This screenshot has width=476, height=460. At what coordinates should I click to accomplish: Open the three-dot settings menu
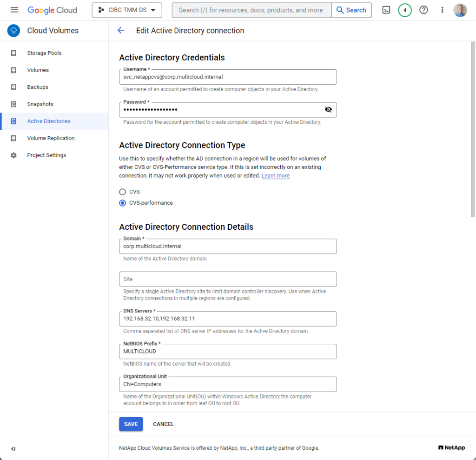tap(442, 10)
